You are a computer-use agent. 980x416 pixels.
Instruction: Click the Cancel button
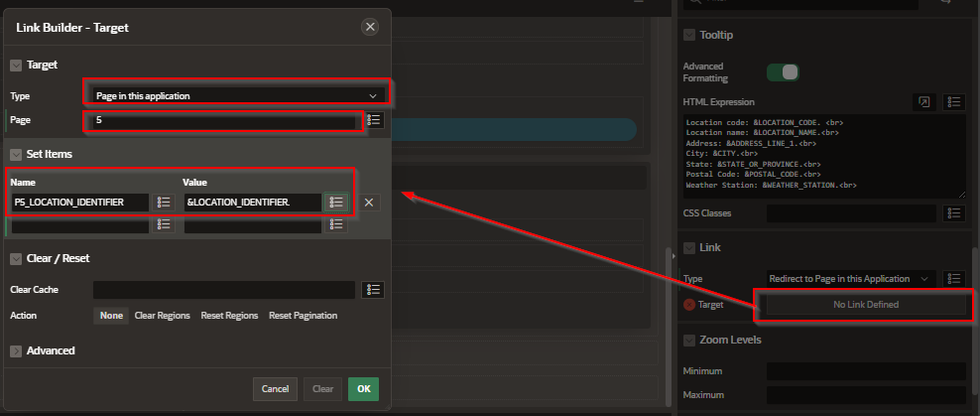coord(275,388)
